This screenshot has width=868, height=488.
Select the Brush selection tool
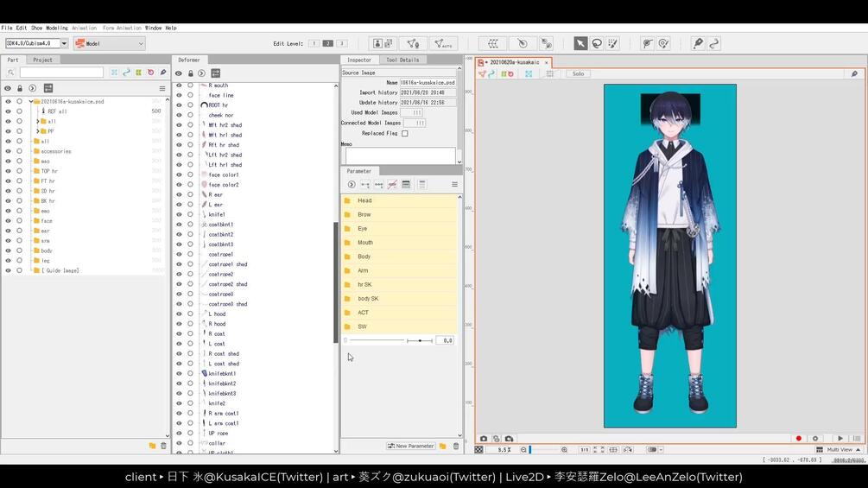point(613,43)
